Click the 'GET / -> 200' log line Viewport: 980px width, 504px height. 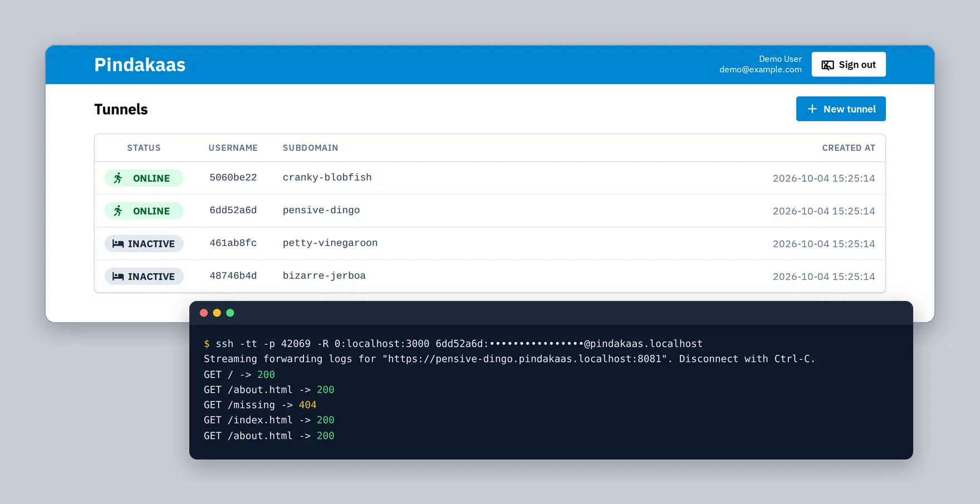(x=239, y=374)
